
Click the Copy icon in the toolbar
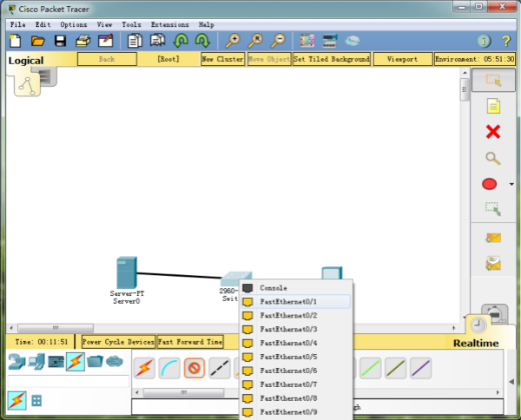point(135,41)
